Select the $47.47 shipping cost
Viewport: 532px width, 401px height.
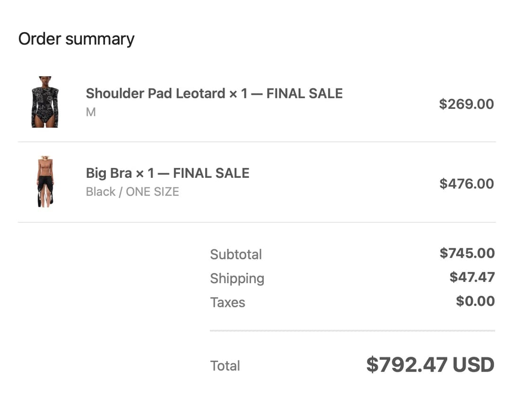pyautogui.click(x=472, y=277)
